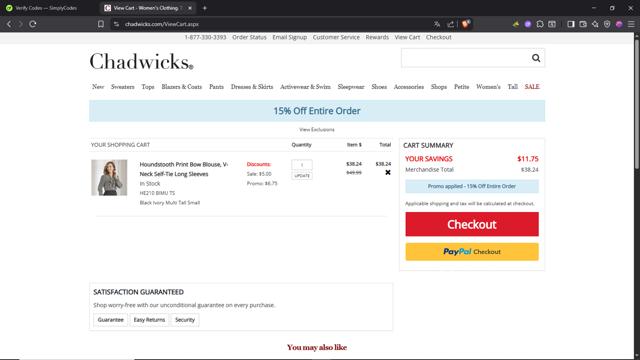Click the Guarantee button
Viewport: 640px width, 360px height.
pos(111,320)
